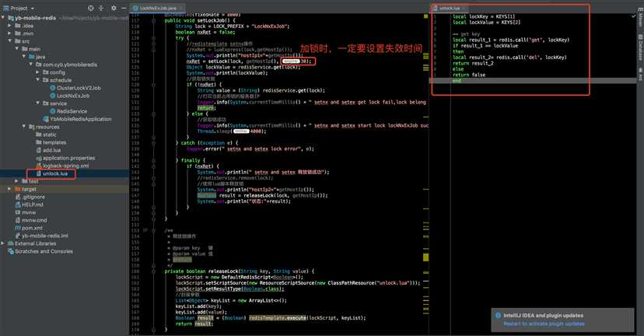
Task: Collapse the yb-mobile-redis project root
Action: 3,18
